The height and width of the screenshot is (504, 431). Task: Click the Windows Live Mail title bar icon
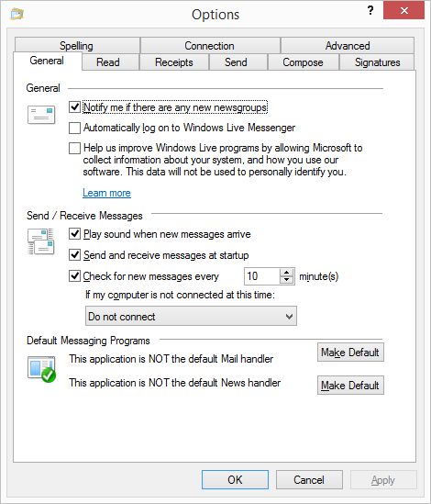tap(17, 14)
